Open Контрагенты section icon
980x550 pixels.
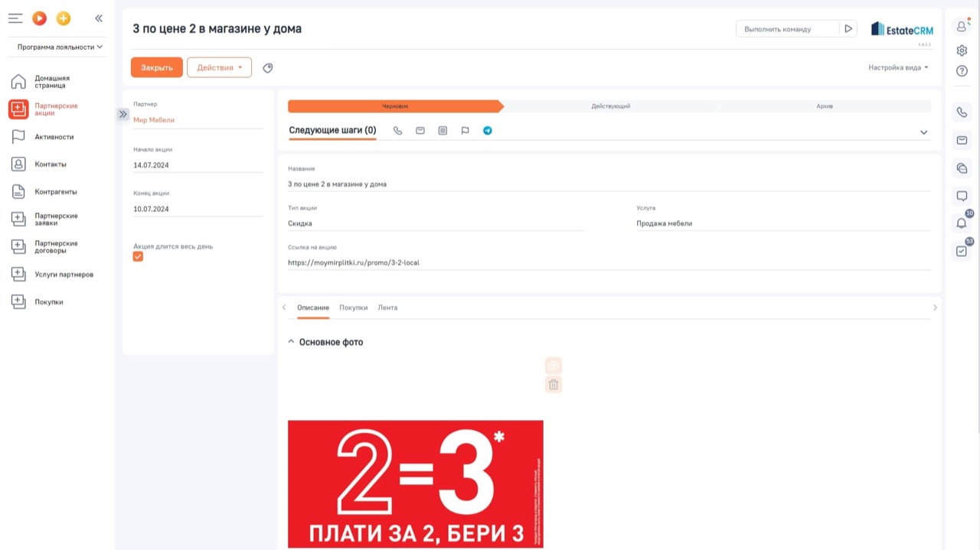click(18, 192)
